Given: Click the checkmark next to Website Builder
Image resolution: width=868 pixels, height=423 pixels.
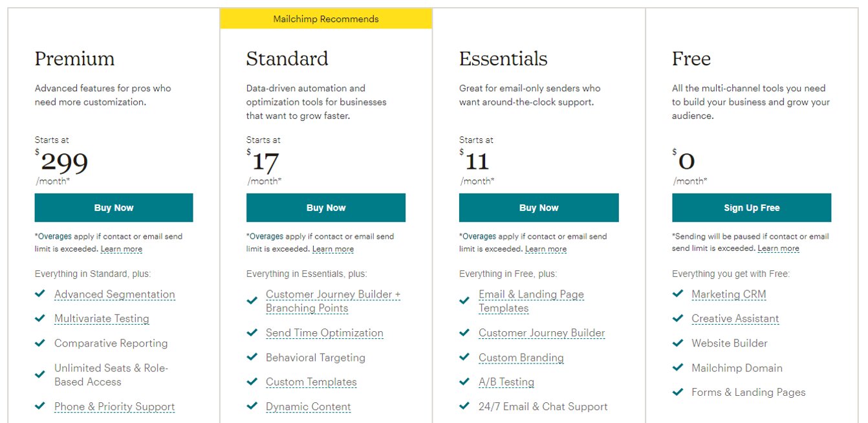Looking at the screenshot, I should [x=677, y=343].
